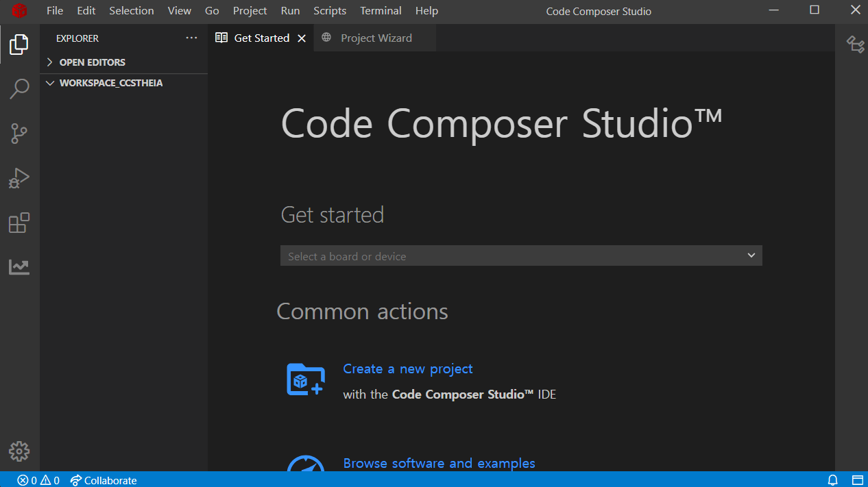Open the Extensions view
Image resolution: width=868 pixels, height=487 pixels.
(19, 223)
